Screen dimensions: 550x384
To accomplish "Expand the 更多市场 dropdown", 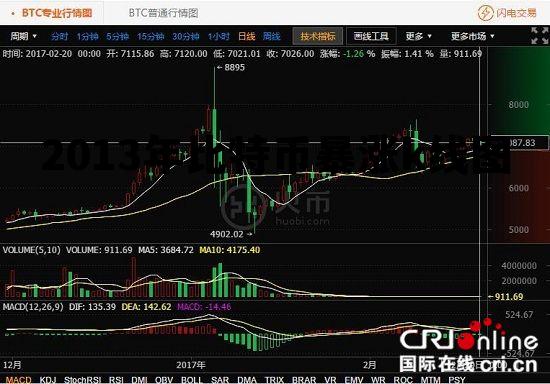I will pyautogui.click(x=472, y=36).
